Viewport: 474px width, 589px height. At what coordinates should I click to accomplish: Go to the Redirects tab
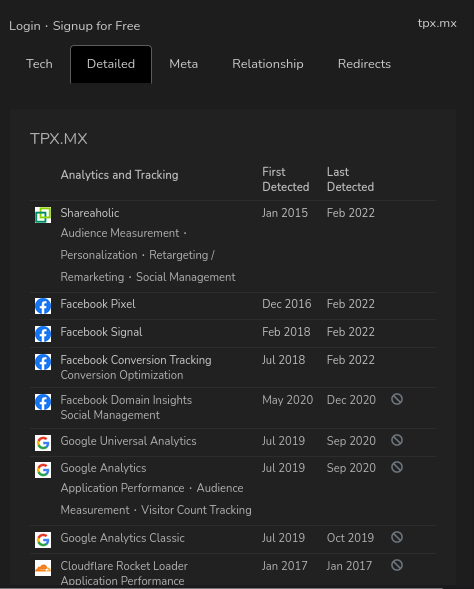coord(364,64)
